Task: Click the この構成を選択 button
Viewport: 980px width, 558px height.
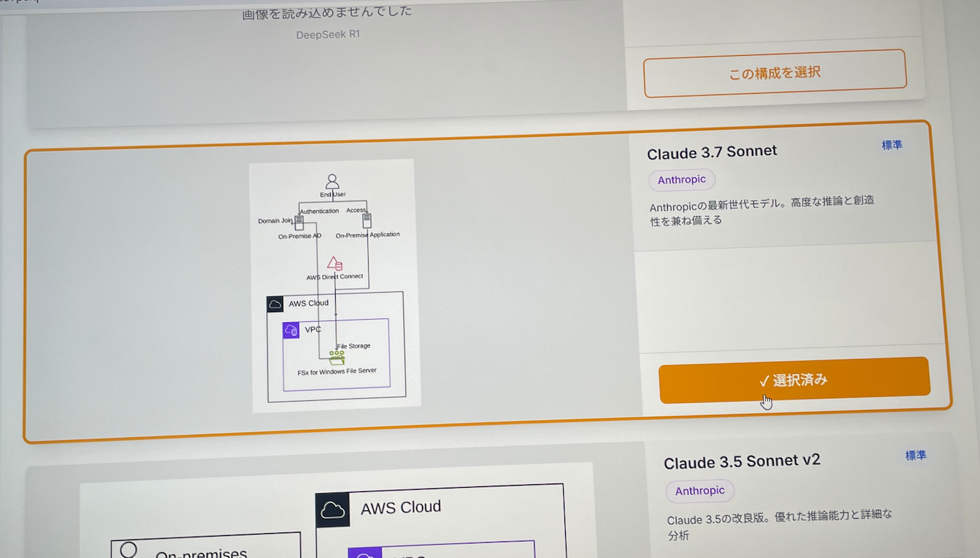Action: (x=775, y=73)
